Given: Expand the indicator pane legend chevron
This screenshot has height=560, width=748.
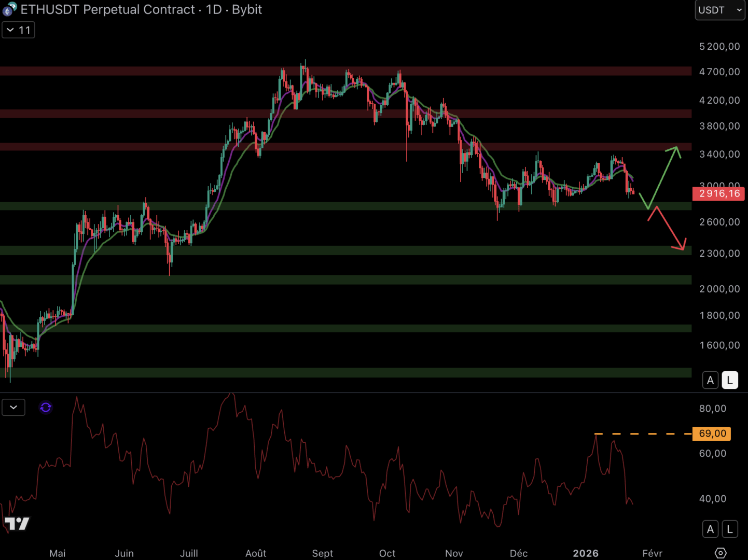Looking at the screenshot, I should pyautogui.click(x=13, y=408).
